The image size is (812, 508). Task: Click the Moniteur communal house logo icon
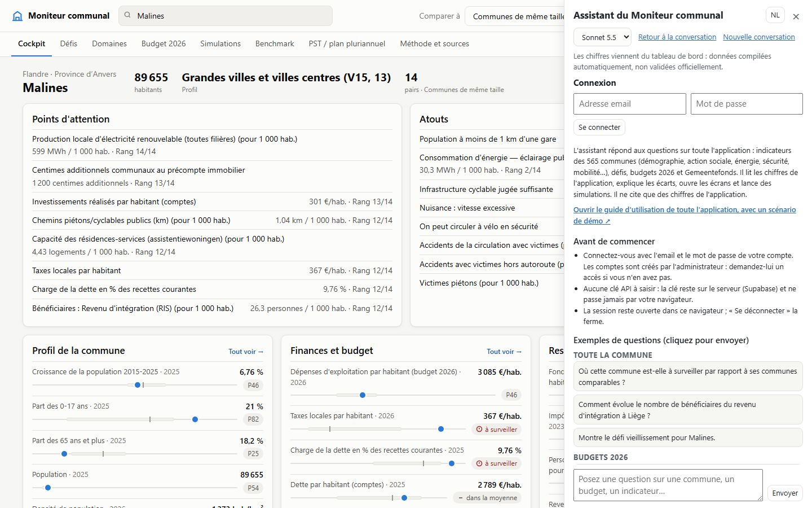coord(17,16)
